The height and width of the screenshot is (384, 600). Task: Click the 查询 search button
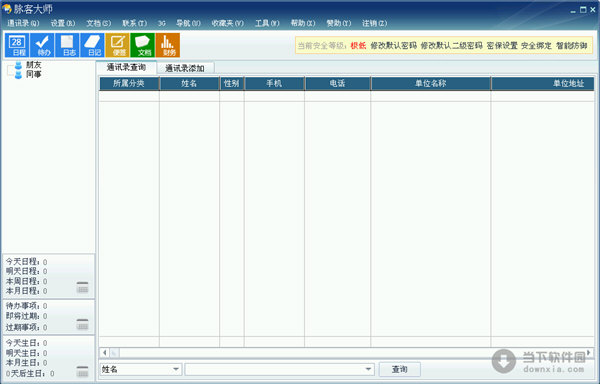tap(399, 369)
